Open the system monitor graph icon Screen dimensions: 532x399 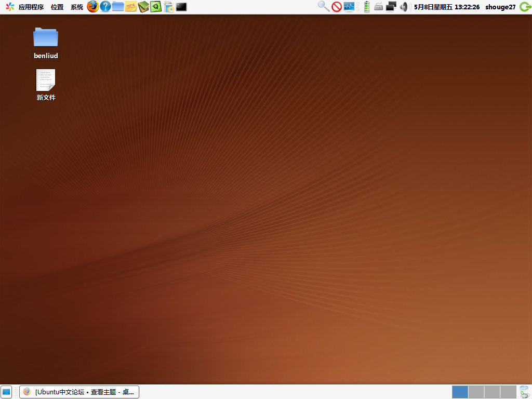[349, 7]
